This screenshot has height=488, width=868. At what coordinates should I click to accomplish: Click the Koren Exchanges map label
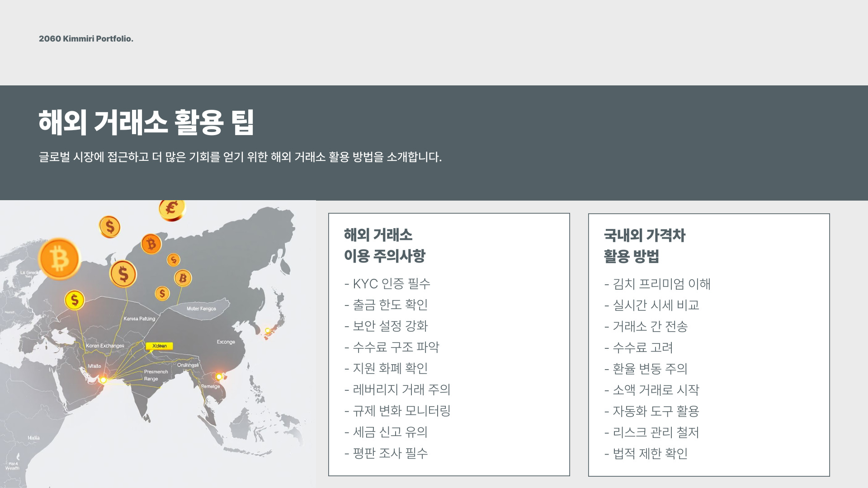[105, 346]
